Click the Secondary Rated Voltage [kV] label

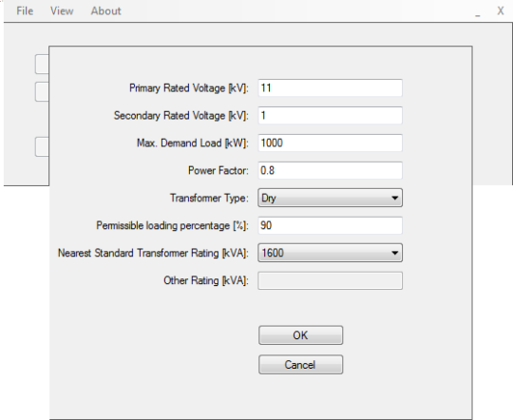181,116
